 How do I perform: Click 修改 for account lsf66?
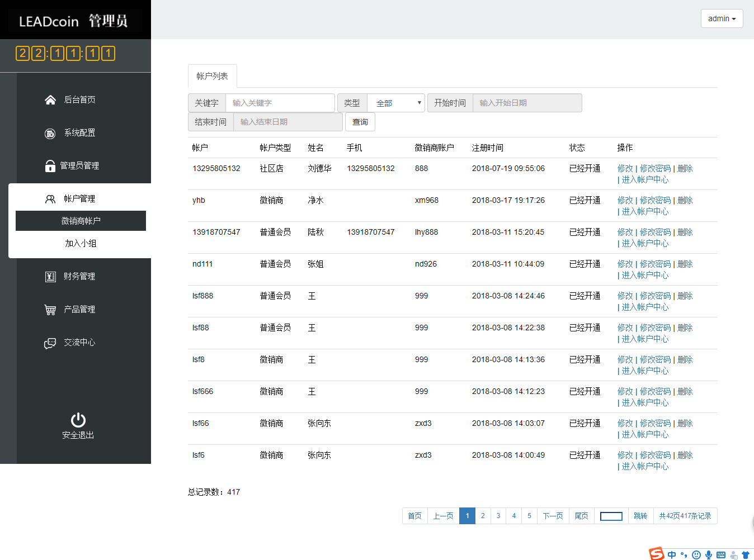click(x=625, y=423)
